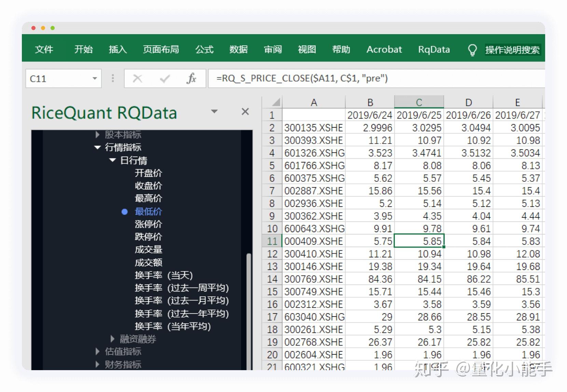Viewport: 567px width, 392px height.
Task: Select 成交量 in the data tree
Action: [148, 250]
